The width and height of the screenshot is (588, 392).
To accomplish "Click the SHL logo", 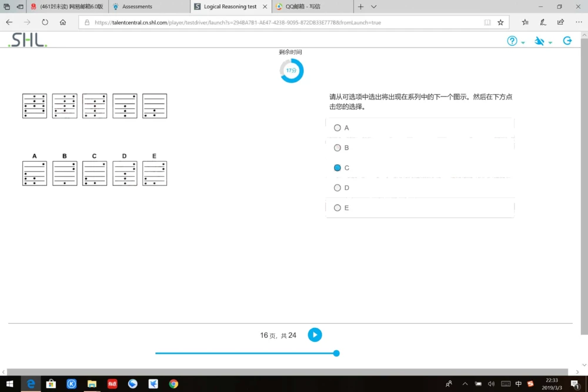I will (x=26, y=41).
